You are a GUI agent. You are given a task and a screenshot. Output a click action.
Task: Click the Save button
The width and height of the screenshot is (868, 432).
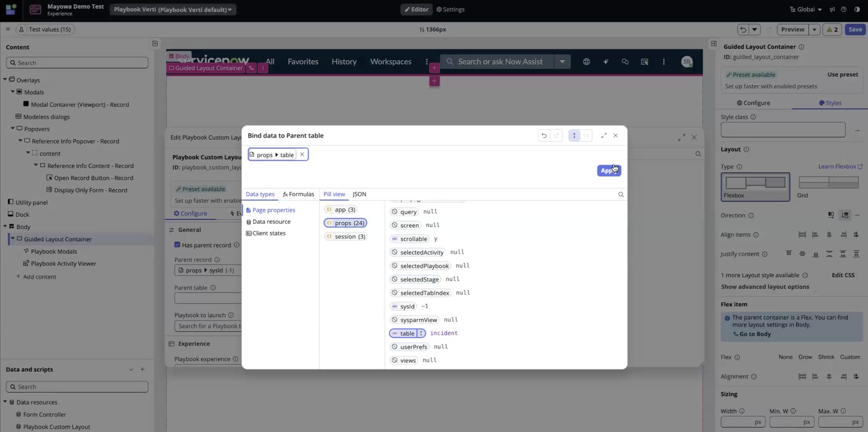tap(855, 30)
